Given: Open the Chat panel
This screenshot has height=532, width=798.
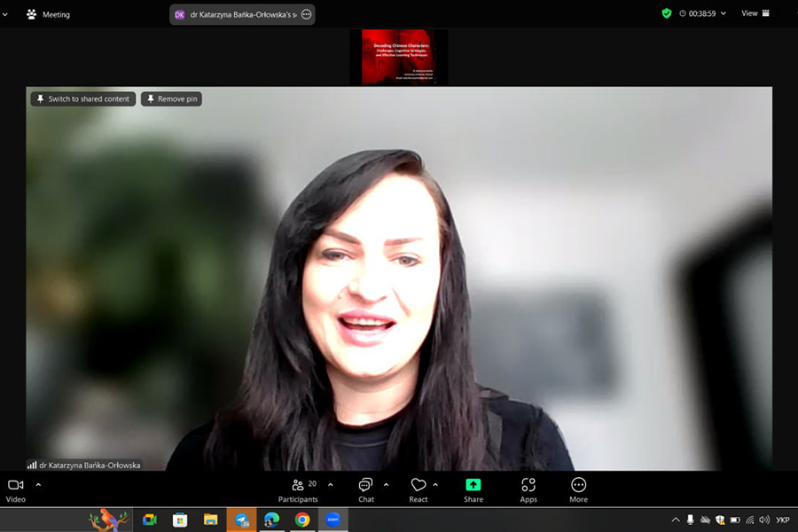Looking at the screenshot, I should click(x=365, y=490).
